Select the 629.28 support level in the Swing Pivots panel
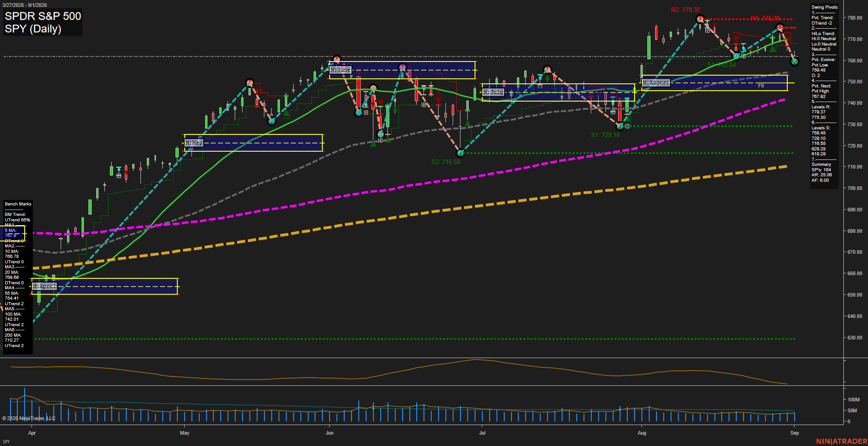Image resolution: width=868 pixels, height=446 pixels. [x=818, y=149]
